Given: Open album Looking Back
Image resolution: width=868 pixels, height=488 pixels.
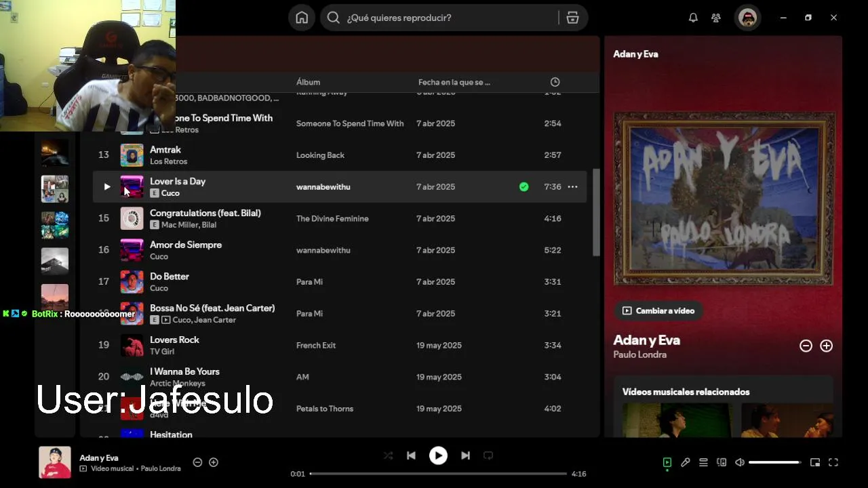Looking at the screenshot, I should click(x=320, y=155).
